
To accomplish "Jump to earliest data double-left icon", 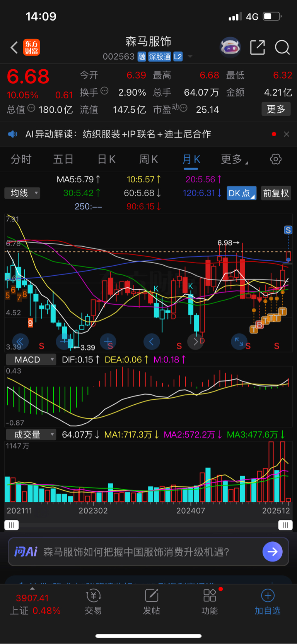I will [20, 342].
